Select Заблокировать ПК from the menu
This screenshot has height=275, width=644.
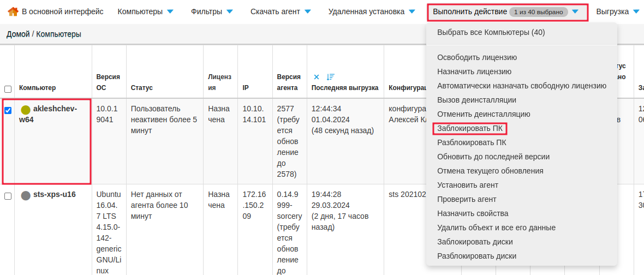pyautogui.click(x=470, y=129)
